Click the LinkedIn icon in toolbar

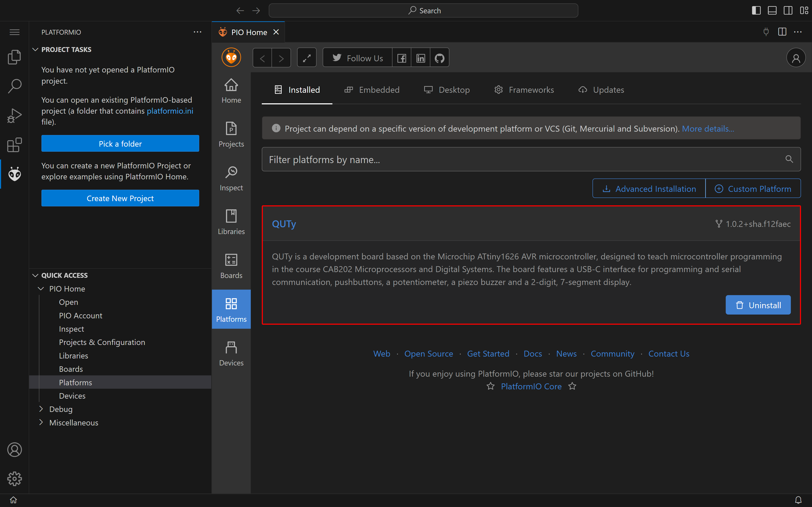[x=420, y=58]
